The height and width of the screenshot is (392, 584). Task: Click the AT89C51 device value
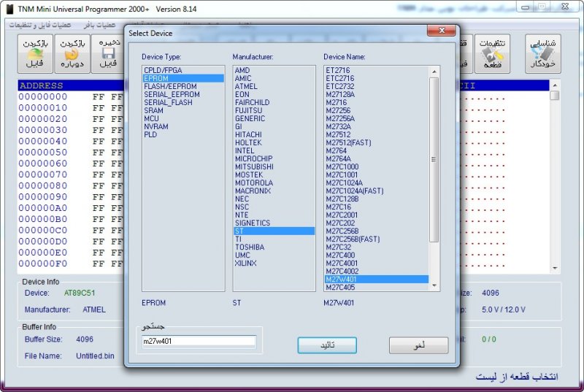80,293
